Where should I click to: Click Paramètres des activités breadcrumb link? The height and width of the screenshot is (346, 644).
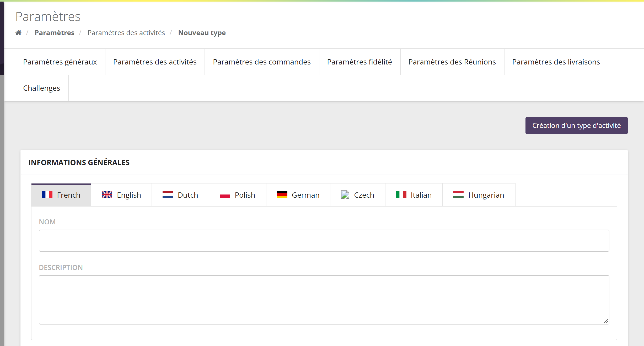pyautogui.click(x=126, y=33)
